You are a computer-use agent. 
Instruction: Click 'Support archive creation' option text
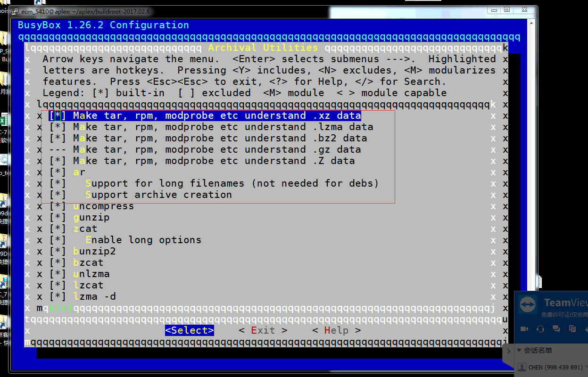click(159, 195)
